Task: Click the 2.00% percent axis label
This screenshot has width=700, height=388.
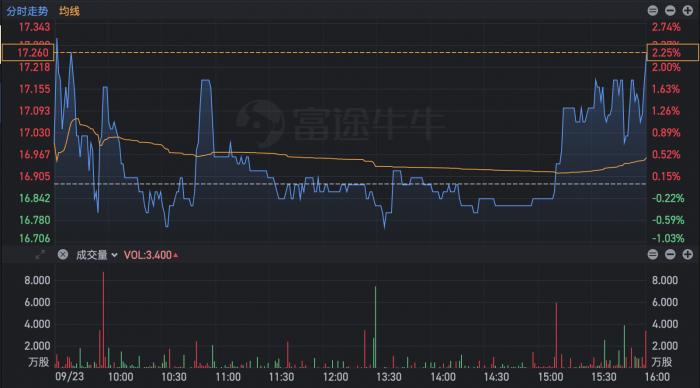Action: [x=666, y=67]
